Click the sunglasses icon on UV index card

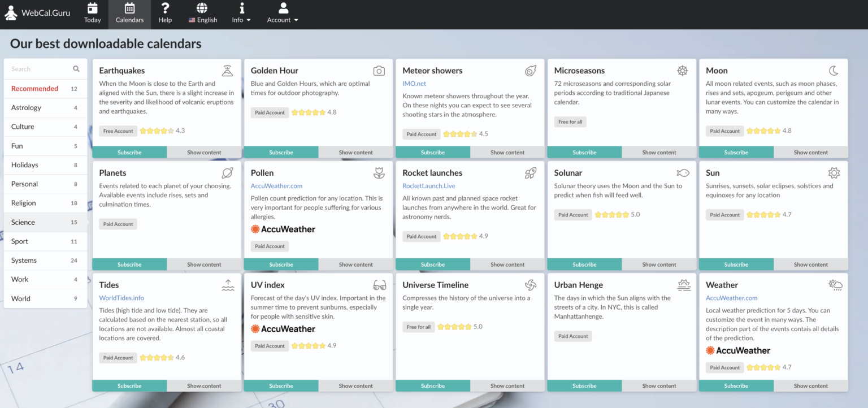coord(379,285)
